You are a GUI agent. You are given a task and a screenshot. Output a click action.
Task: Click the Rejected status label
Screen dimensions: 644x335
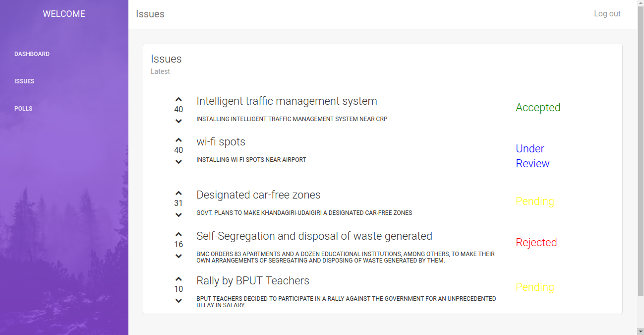[x=536, y=243]
